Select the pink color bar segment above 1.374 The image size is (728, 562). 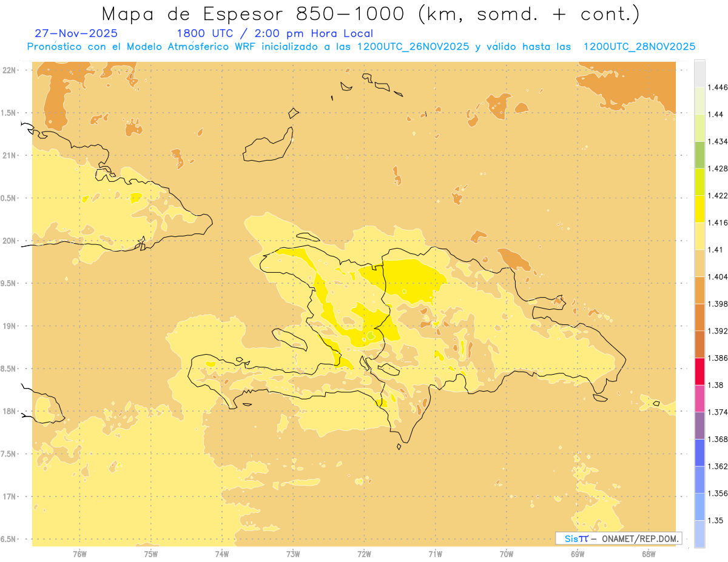[x=699, y=398]
